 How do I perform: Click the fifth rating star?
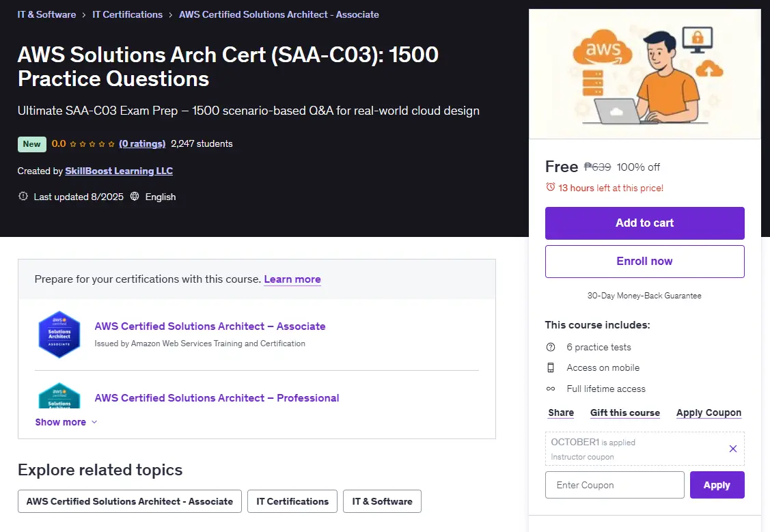pos(111,144)
